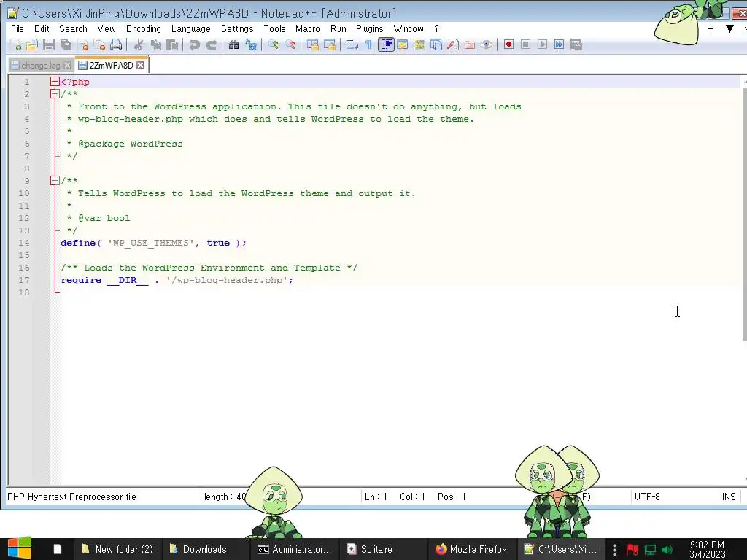Open the ? help menu

436,28
